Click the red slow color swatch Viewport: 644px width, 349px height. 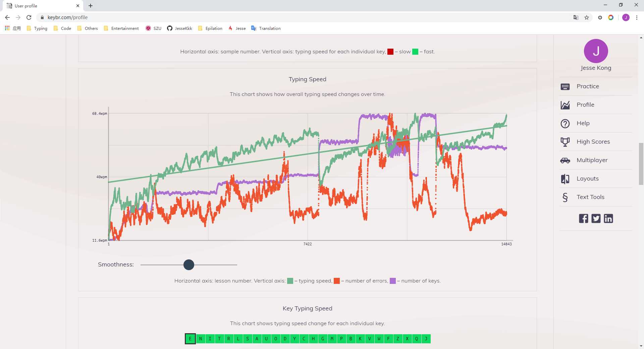pyautogui.click(x=390, y=52)
